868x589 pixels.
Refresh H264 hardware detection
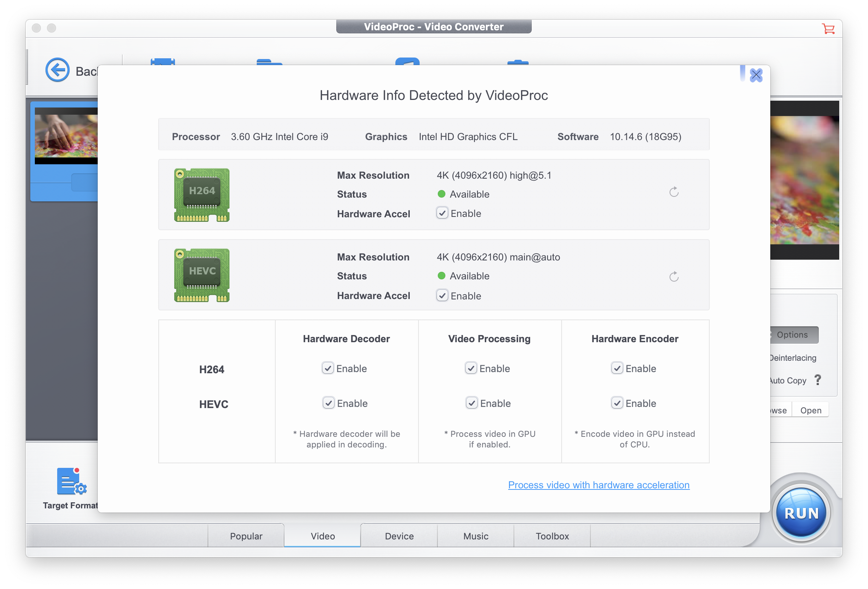click(x=674, y=192)
